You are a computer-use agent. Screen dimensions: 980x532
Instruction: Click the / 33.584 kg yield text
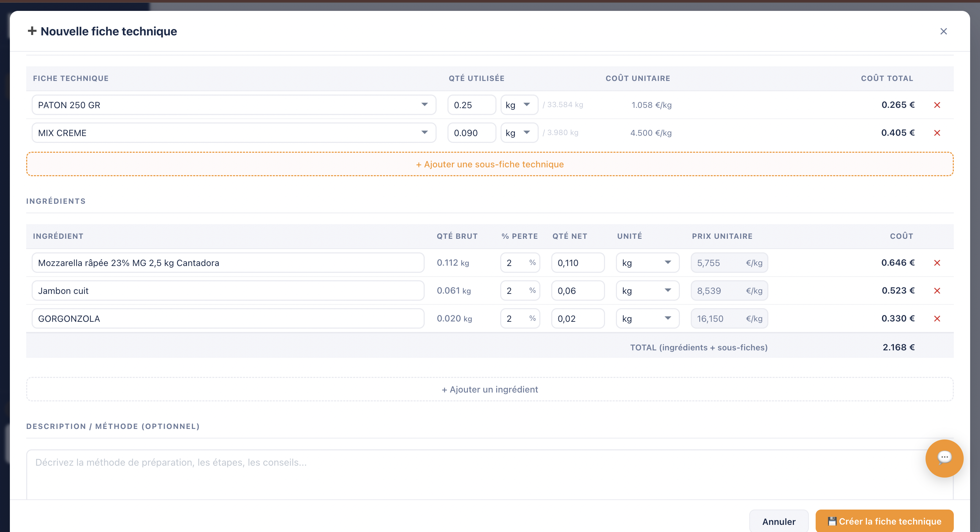point(563,104)
